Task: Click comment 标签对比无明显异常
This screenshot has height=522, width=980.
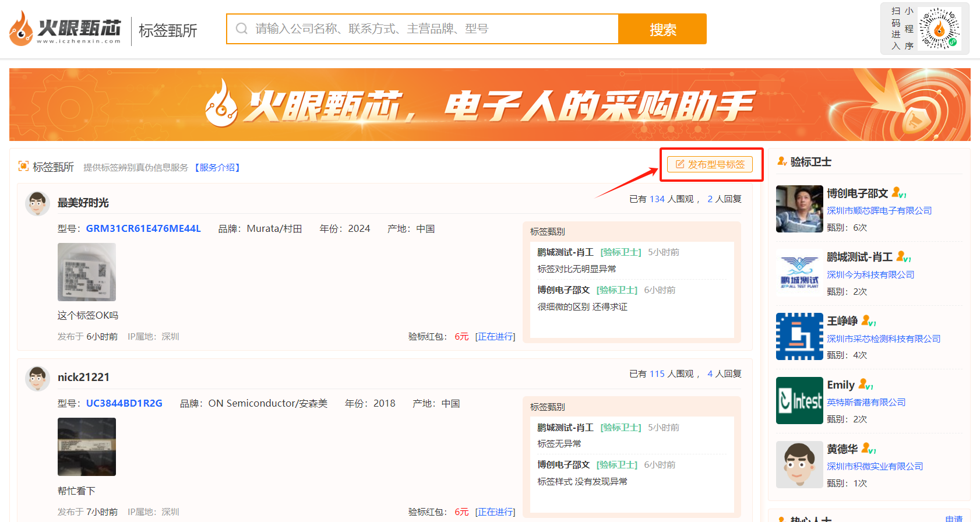Action: (x=577, y=269)
